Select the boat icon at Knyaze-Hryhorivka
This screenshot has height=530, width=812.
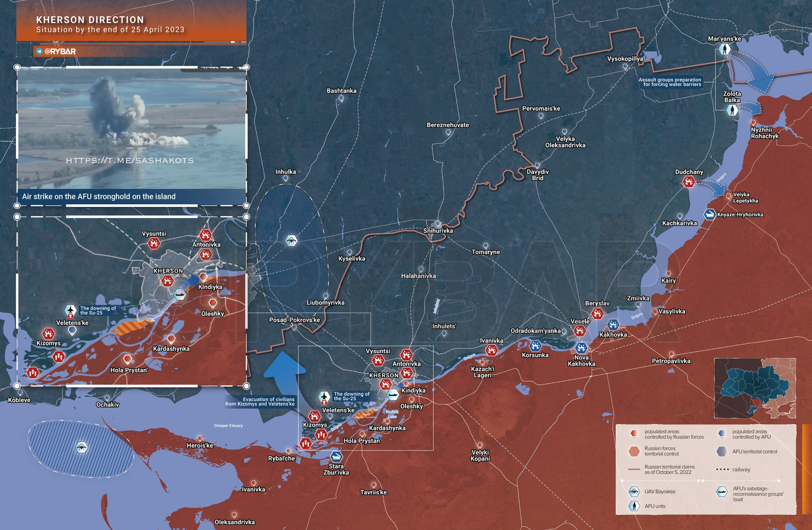coord(709,215)
